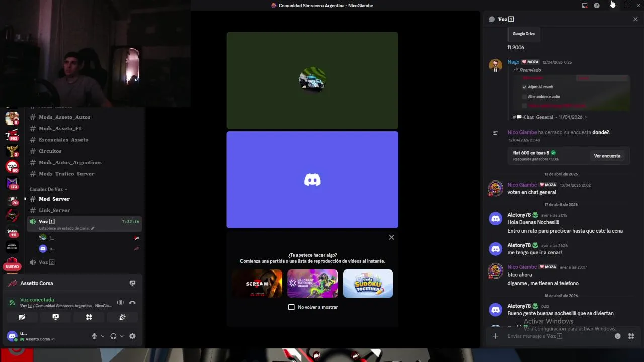Open activities launcher in voice panel

(x=89, y=317)
